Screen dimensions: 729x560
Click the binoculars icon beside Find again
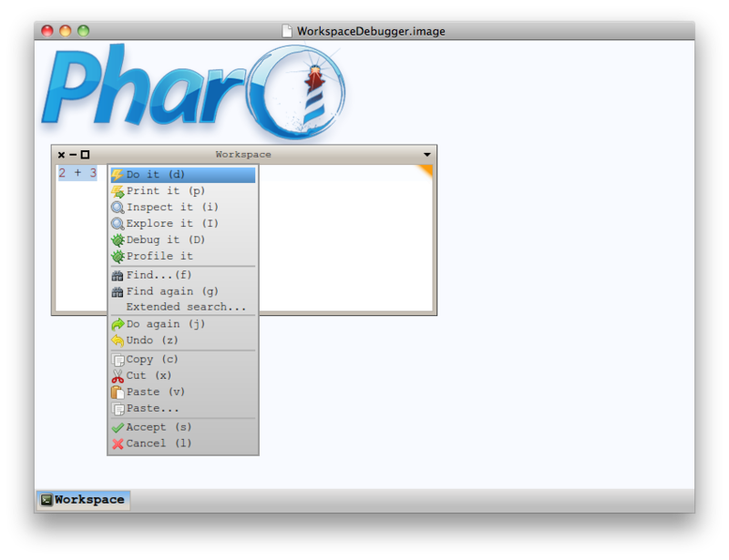118,292
